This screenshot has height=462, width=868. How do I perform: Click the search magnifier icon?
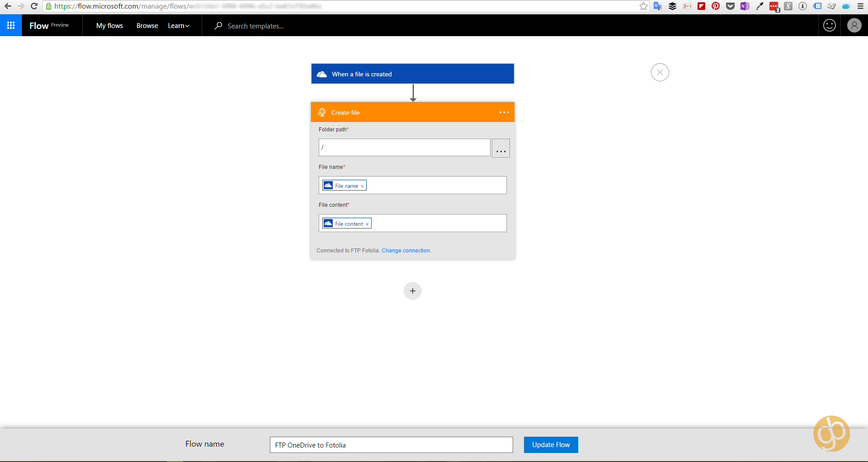click(218, 26)
